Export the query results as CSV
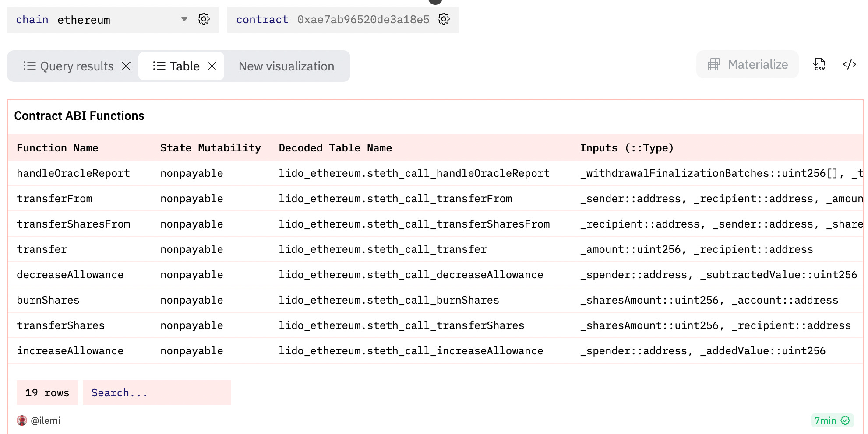The width and height of the screenshot is (868, 434). [819, 64]
